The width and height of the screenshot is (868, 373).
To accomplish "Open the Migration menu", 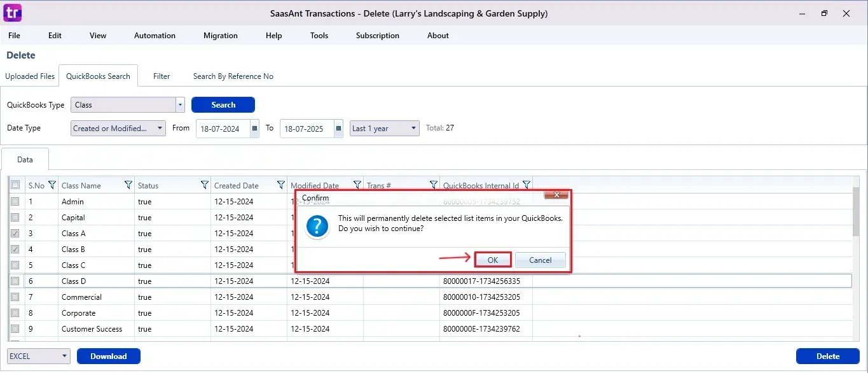I will pyautogui.click(x=221, y=36).
